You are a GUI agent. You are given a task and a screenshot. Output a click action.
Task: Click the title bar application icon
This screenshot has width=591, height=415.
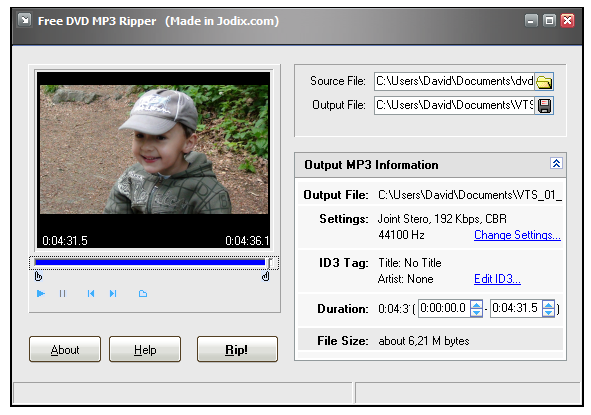coord(24,20)
